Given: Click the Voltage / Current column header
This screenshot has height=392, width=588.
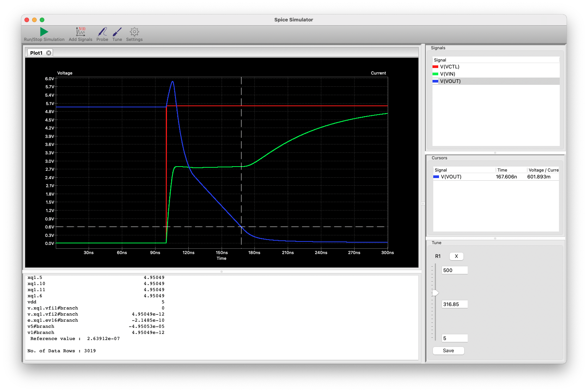Looking at the screenshot, I should (543, 170).
